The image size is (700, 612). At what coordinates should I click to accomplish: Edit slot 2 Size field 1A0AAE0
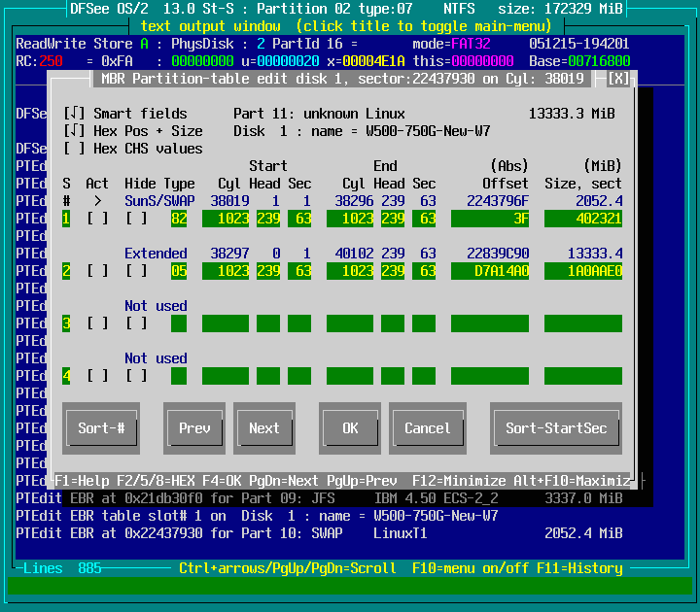(x=583, y=271)
